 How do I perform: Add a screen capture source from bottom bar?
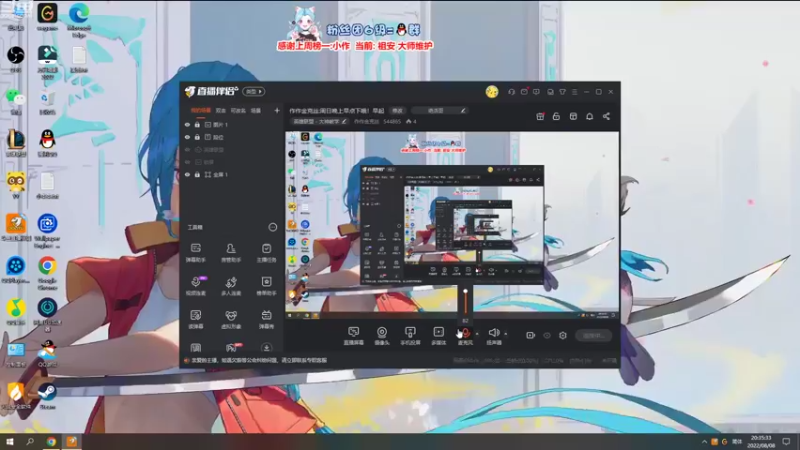354,336
